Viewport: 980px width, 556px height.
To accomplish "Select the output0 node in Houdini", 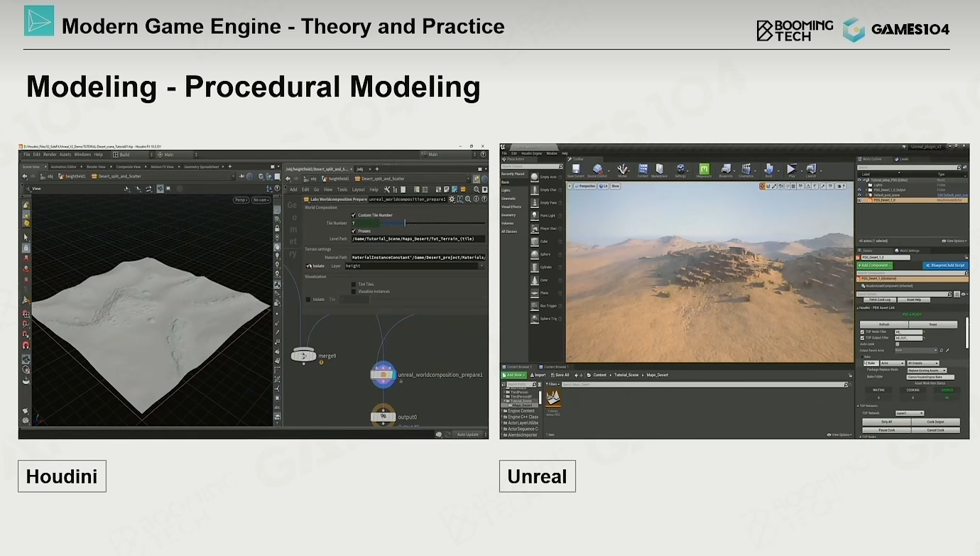I will pyautogui.click(x=383, y=416).
